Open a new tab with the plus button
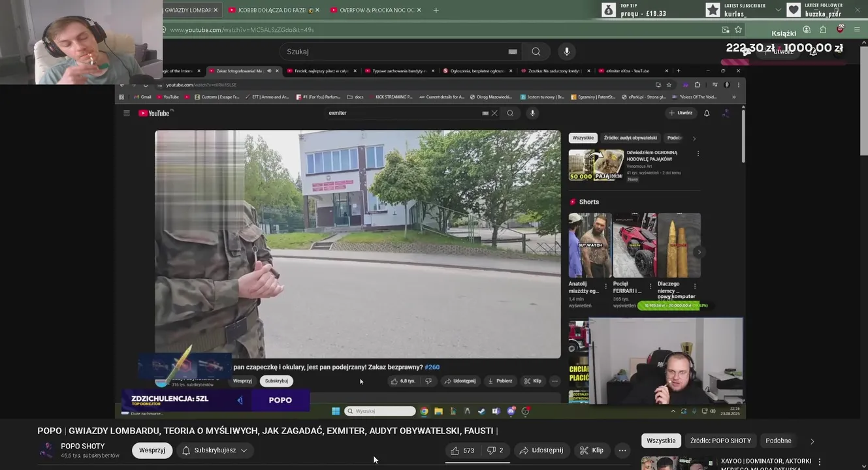 (x=436, y=10)
